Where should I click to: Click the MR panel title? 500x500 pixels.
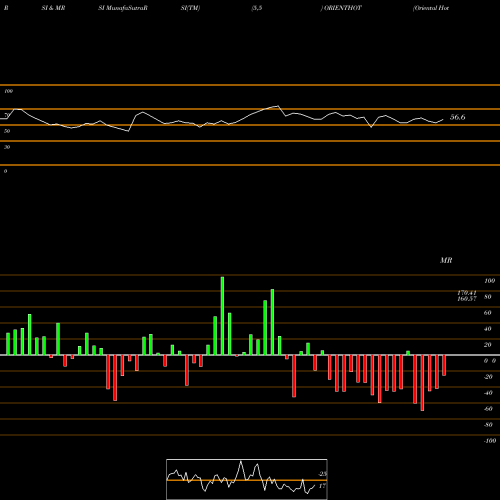click(x=446, y=260)
